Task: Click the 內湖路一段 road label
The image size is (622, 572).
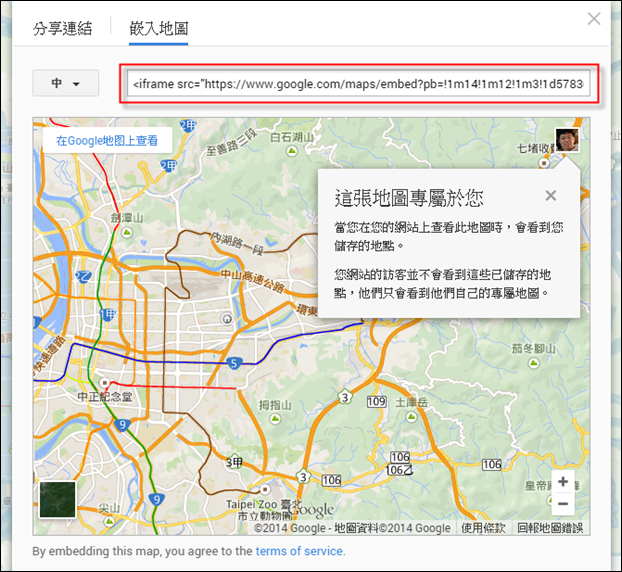Action: click(x=237, y=243)
